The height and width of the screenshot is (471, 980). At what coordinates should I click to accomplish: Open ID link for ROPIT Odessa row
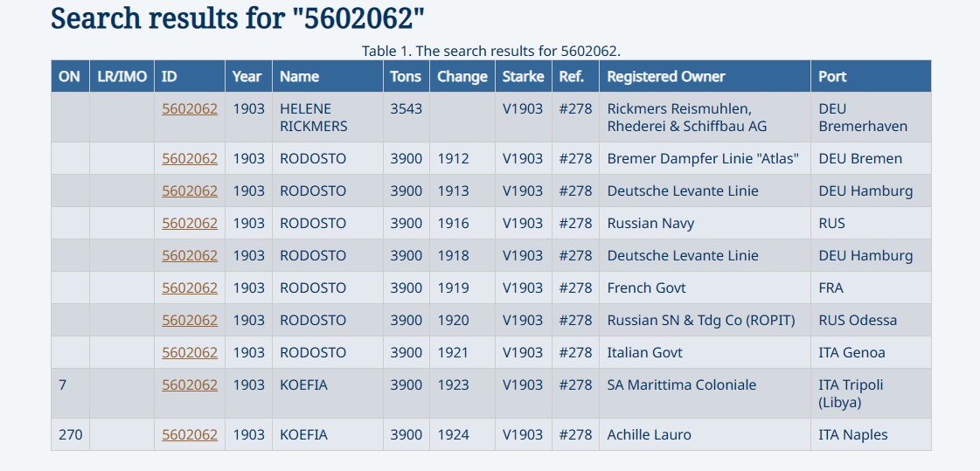click(x=190, y=320)
